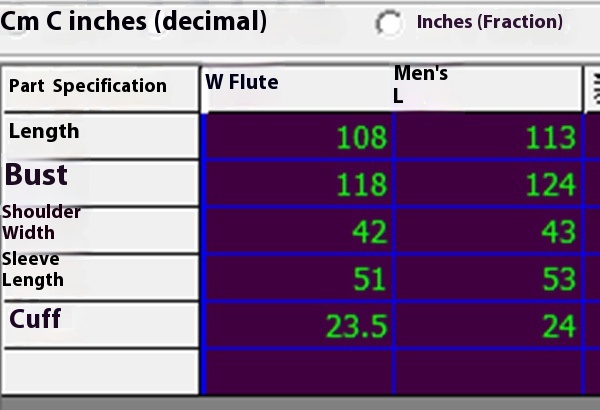Click the Men's L Length cell 113
600x410 pixels.
click(x=488, y=137)
